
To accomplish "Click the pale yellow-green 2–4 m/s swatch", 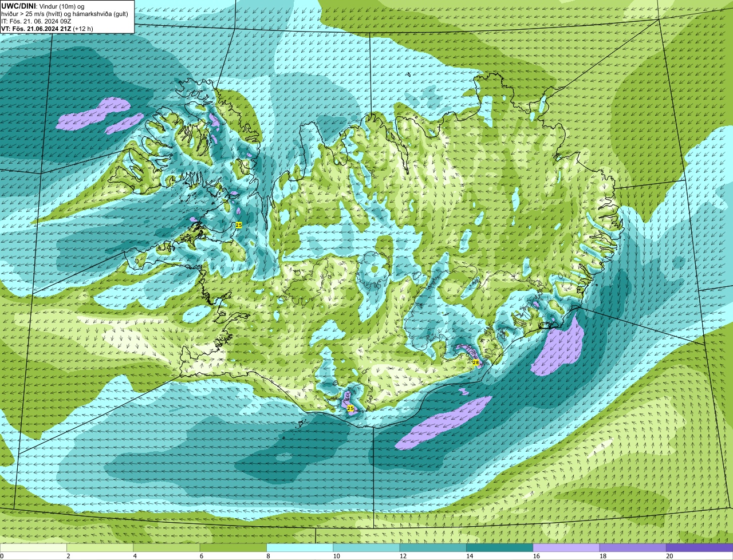I will click(100, 547).
